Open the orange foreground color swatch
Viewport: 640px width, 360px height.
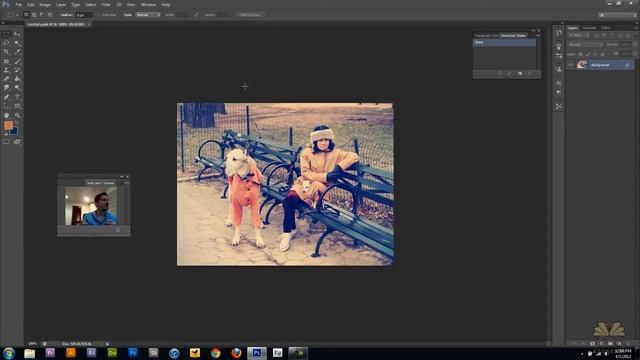point(8,125)
